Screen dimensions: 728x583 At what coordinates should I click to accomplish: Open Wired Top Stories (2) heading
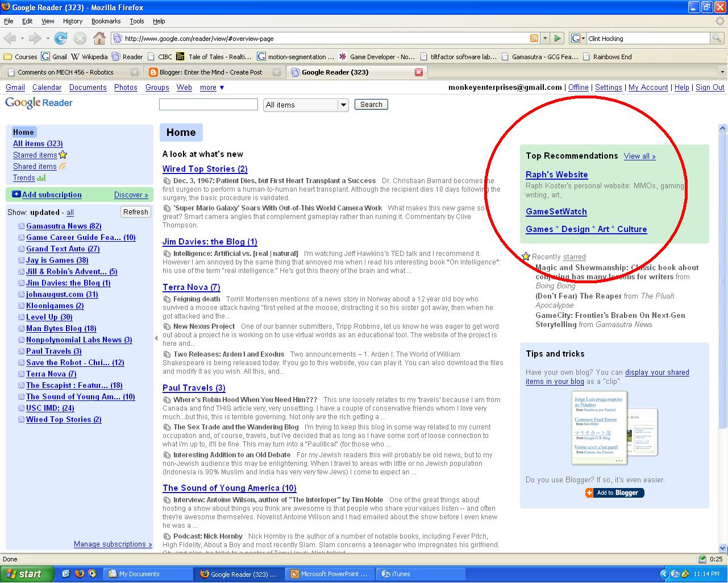[x=205, y=169]
